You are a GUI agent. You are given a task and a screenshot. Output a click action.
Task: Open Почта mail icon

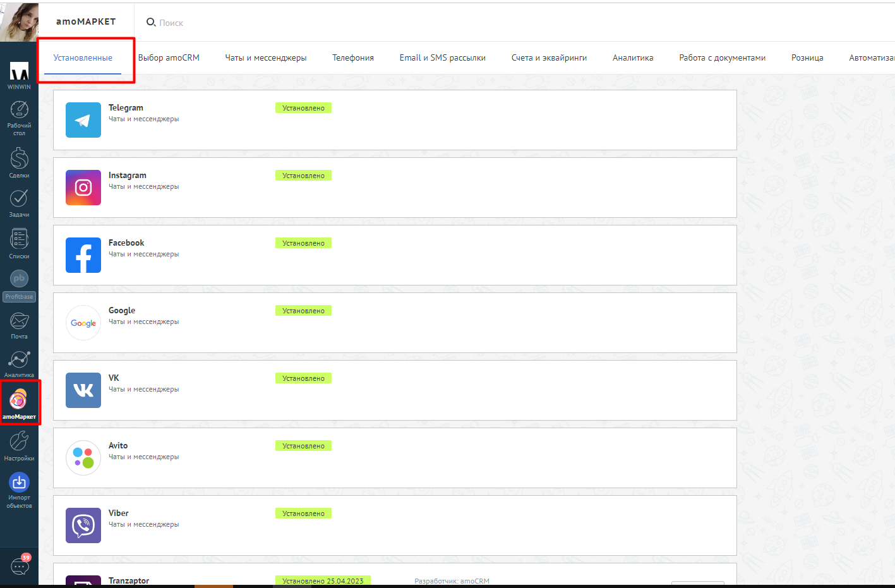[x=19, y=321]
